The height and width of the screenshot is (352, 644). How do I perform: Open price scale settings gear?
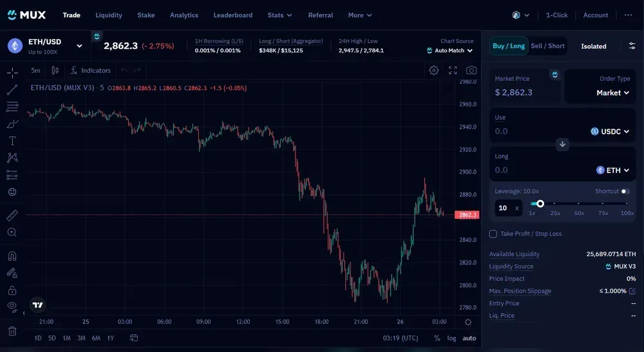coord(468,322)
